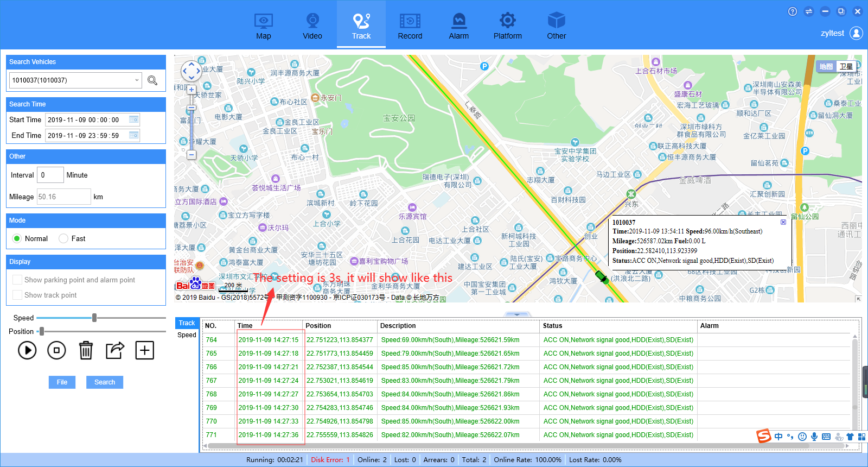The width and height of the screenshot is (868, 467).
Task: Zoom out on the map
Action: [x=192, y=155]
